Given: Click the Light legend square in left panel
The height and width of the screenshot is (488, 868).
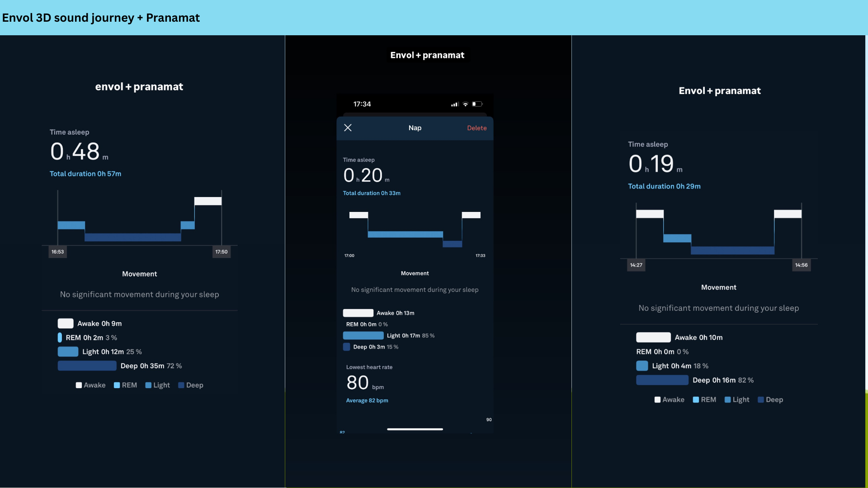Looking at the screenshot, I should (148, 385).
